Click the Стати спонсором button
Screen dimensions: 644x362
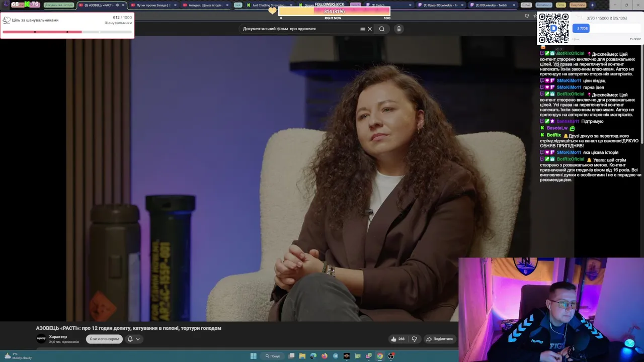coord(104,339)
